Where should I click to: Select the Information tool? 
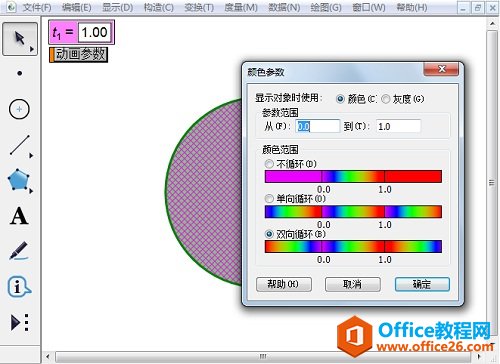click(19, 286)
